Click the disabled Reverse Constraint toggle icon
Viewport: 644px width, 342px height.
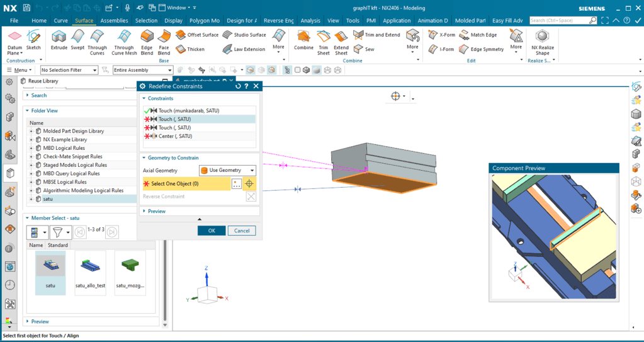tap(251, 197)
